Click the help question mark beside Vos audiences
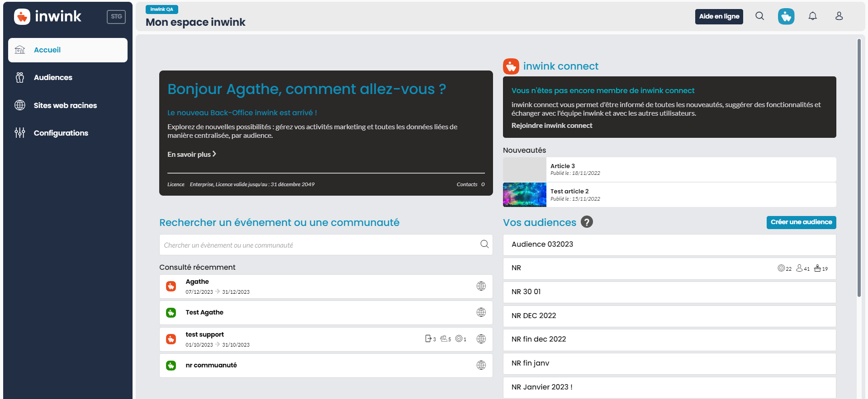Image resolution: width=868 pixels, height=399 pixels. 587,222
